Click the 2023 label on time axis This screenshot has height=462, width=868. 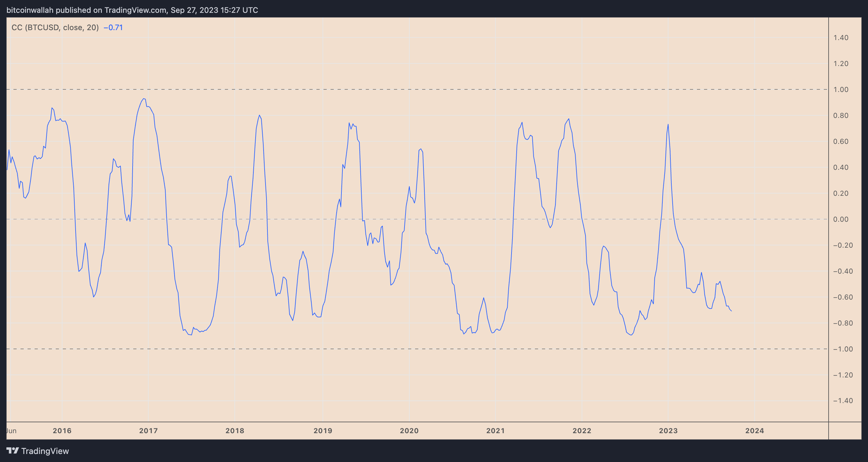tap(668, 431)
